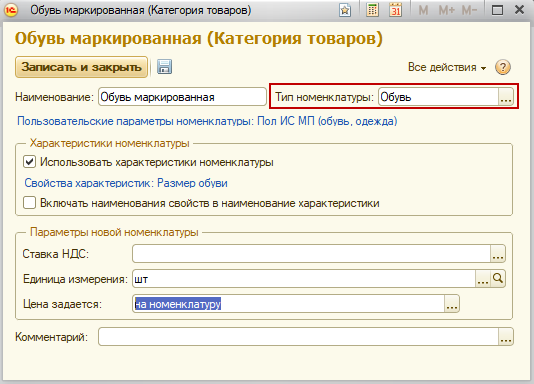
Task: Click into the Комментарий text field
Action: coord(298,337)
